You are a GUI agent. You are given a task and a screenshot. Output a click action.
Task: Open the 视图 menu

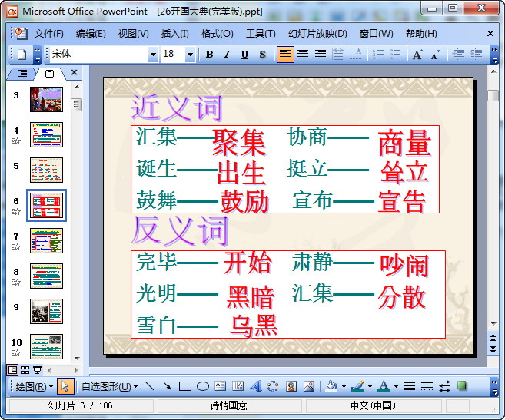coord(133,34)
